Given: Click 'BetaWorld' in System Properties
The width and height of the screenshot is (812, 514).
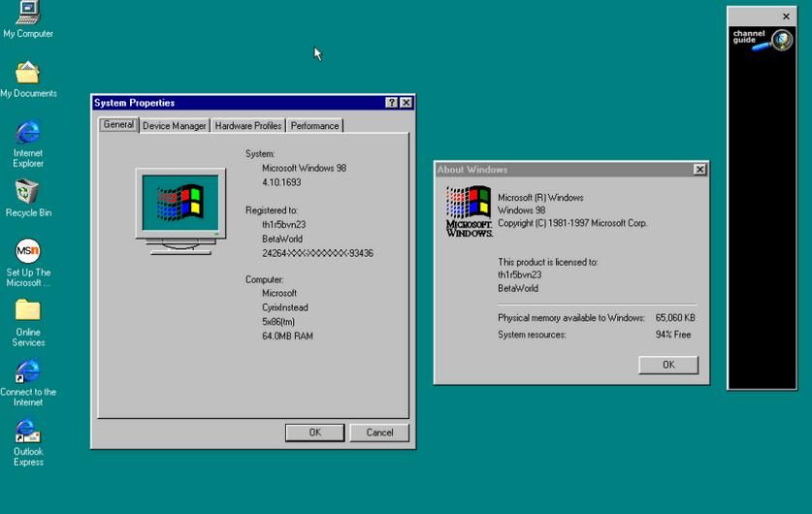Looking at the screenshot, I should tap(282, 239).
